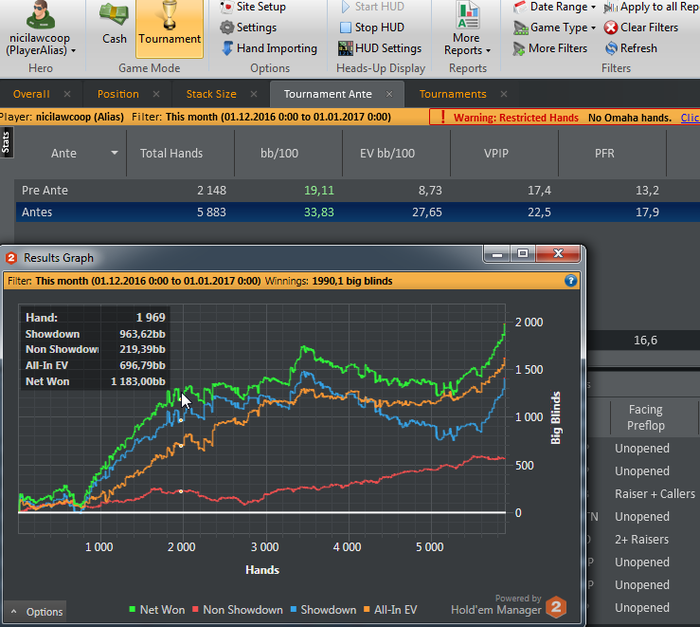Toggle Non Showdown legend entry
This screenshot has width=700, height=627.
(x=238, y=610)
